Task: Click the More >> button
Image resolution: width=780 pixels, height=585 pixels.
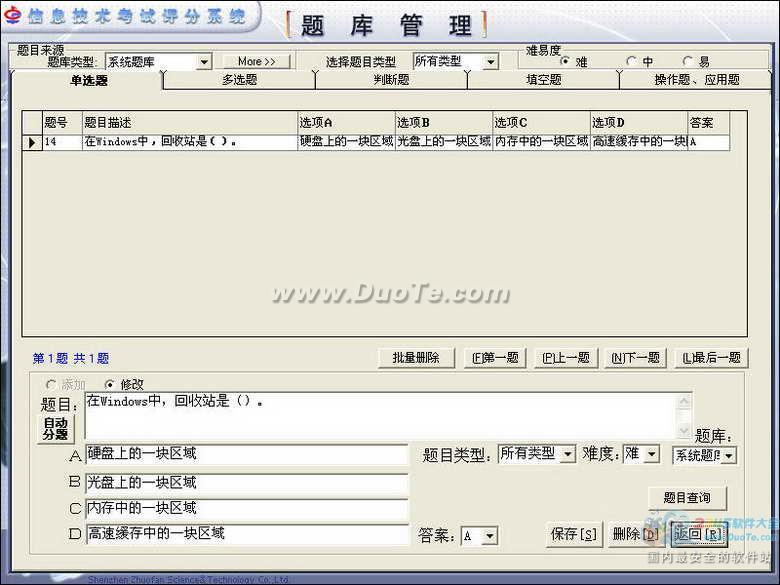Action: tap(256, 62)
